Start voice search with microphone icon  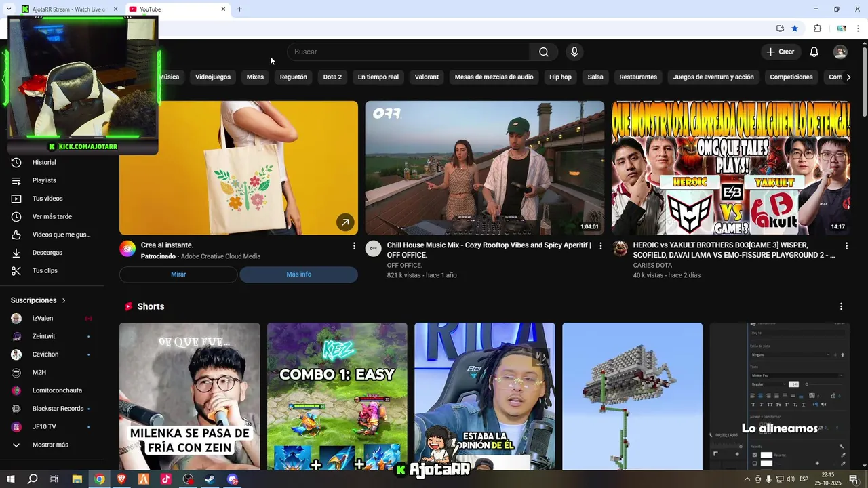(x=574, y=52)
